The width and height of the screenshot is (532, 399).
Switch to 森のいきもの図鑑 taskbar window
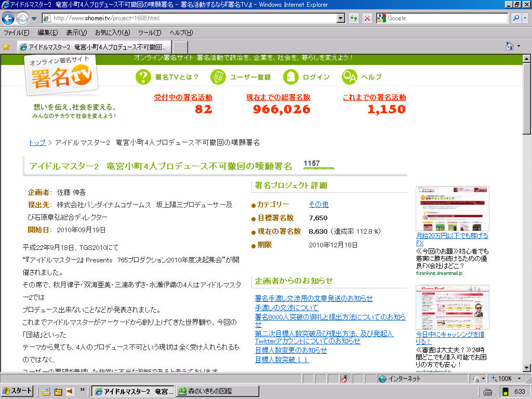click(x=217, y=391)
